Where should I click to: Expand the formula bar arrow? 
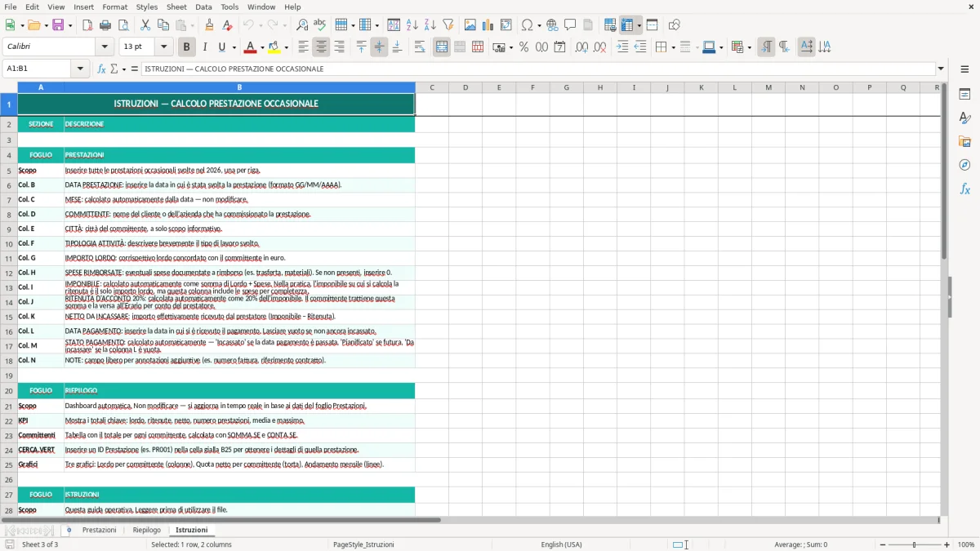pos(941,69)
